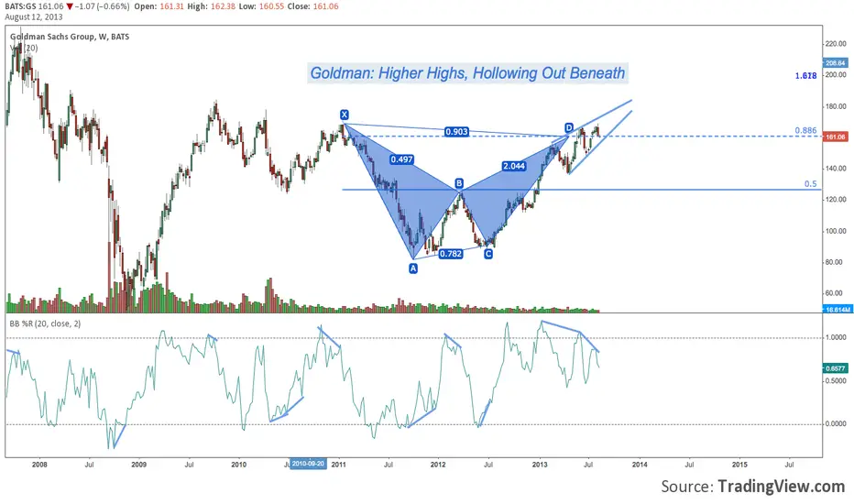Select the B point label of the pattern
Image resolution: width=854 pixels, height=504 pixels.
pos(459,183)
